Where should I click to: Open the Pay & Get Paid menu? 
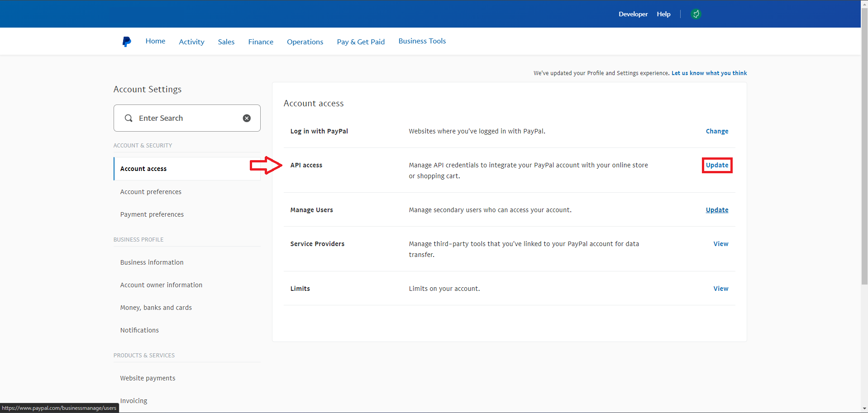point(361,42)
